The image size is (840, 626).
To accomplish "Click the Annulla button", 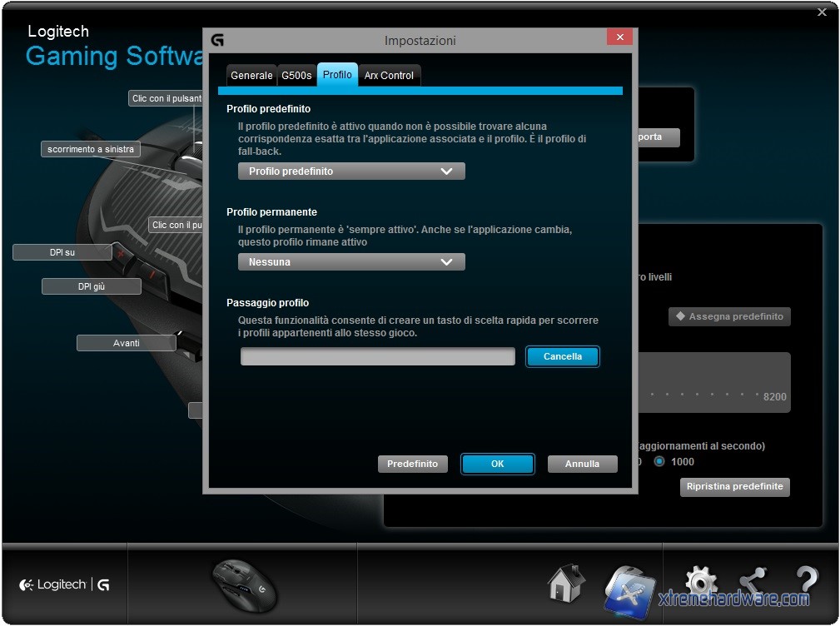I will (x=582, y=465).
